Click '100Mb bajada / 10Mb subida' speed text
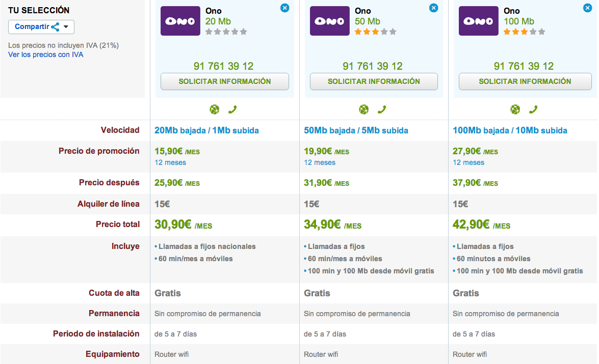 pyautogui.click(x=510, y=130)
